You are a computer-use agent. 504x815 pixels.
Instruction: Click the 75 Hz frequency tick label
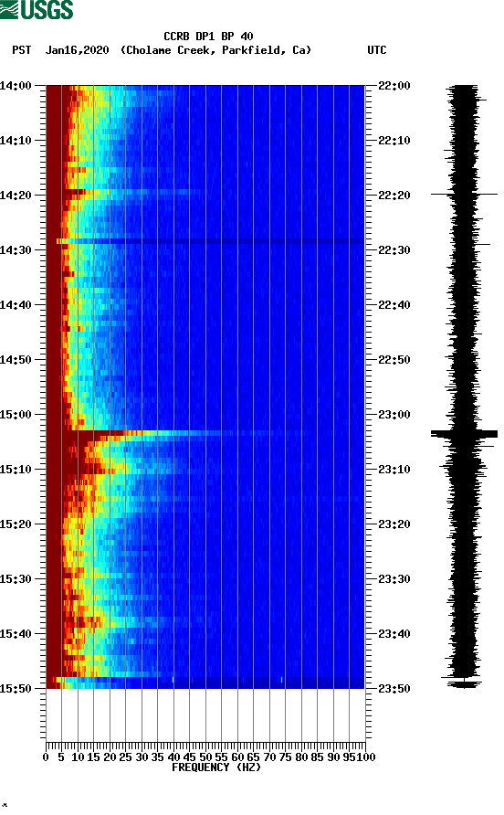(285, 757)
